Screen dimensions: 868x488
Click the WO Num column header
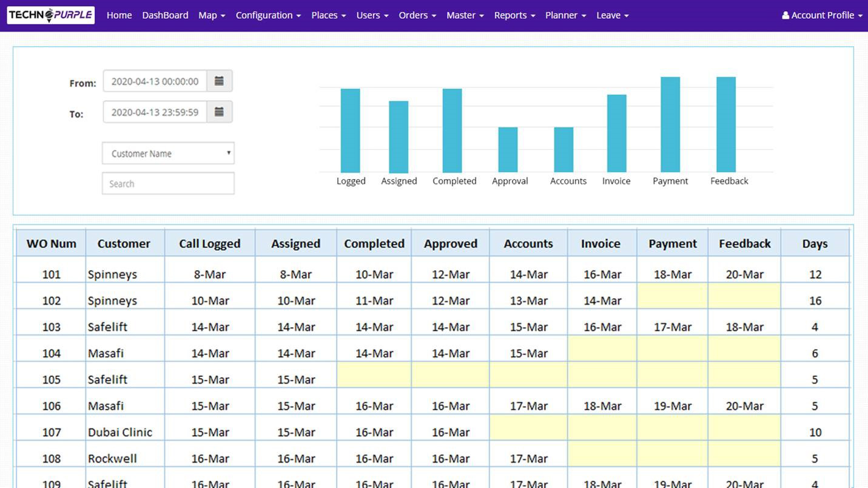point(52,243)
